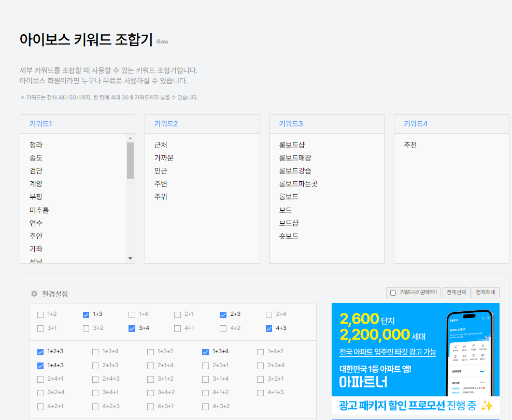Uncheck the 1+2+3 combination checkbox
The height and width of the screenshot is (420, 512).
pyautogui.click(x=40, y=352)
